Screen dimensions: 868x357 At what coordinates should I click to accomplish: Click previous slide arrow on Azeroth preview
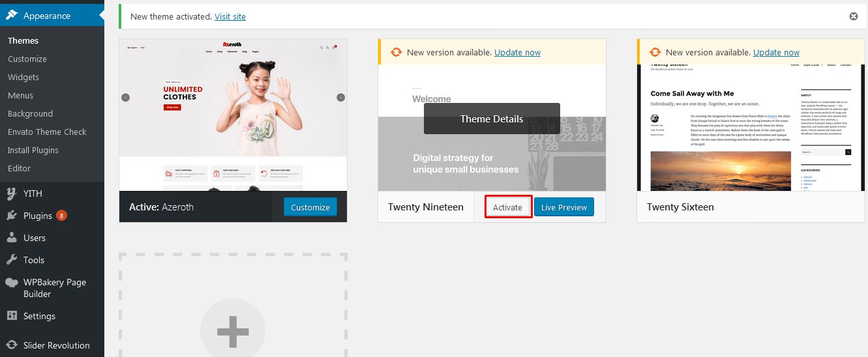125,98
